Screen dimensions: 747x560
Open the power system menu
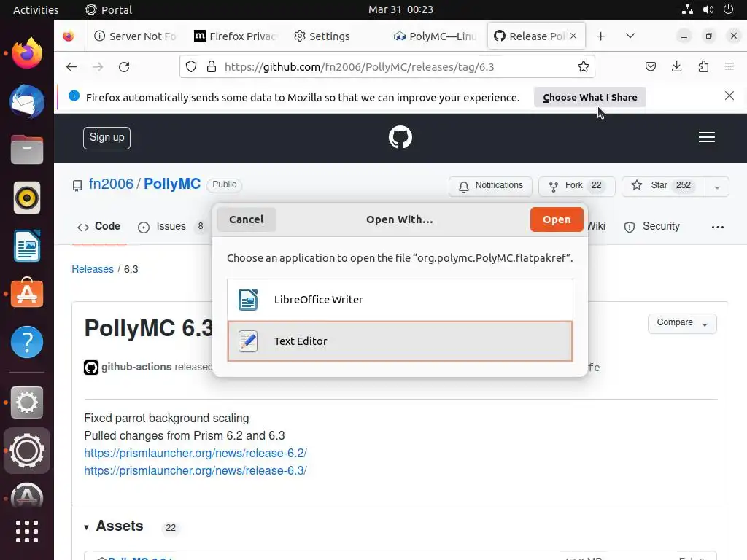point(729,9)
